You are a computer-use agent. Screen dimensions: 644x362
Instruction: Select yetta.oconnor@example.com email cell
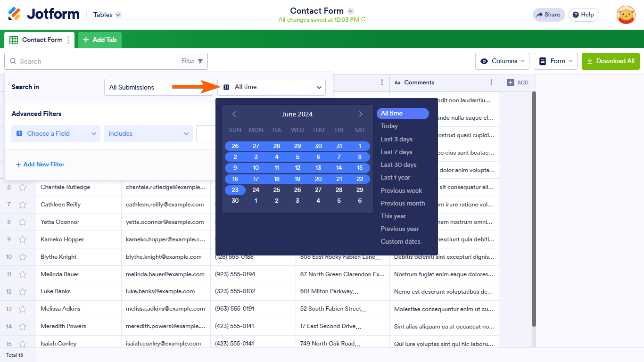pyautogui.click(x=166, y=222)
